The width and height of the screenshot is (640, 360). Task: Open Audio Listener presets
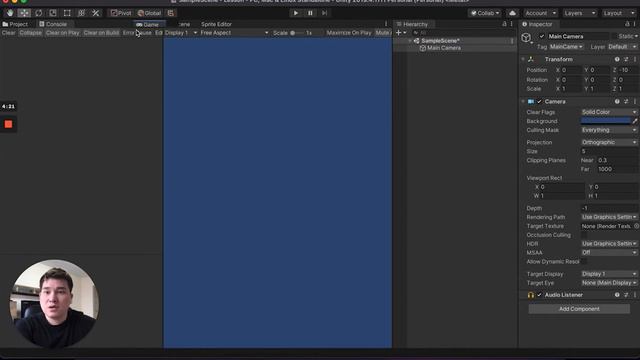626,295
